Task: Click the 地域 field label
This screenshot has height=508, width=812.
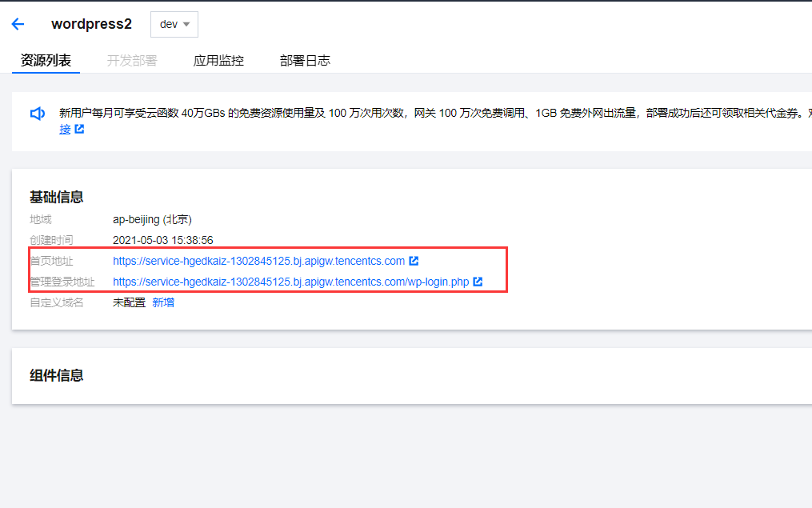Action: (x=40, y=219)
